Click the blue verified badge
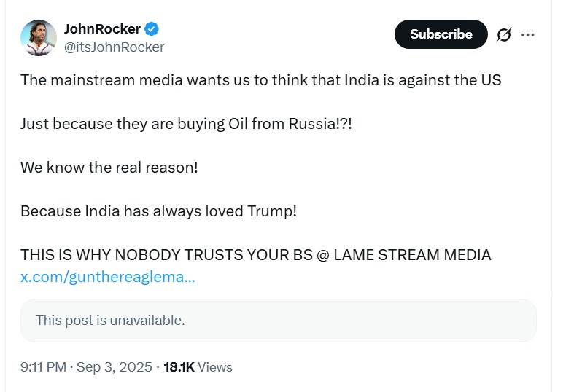 (152, 29)
